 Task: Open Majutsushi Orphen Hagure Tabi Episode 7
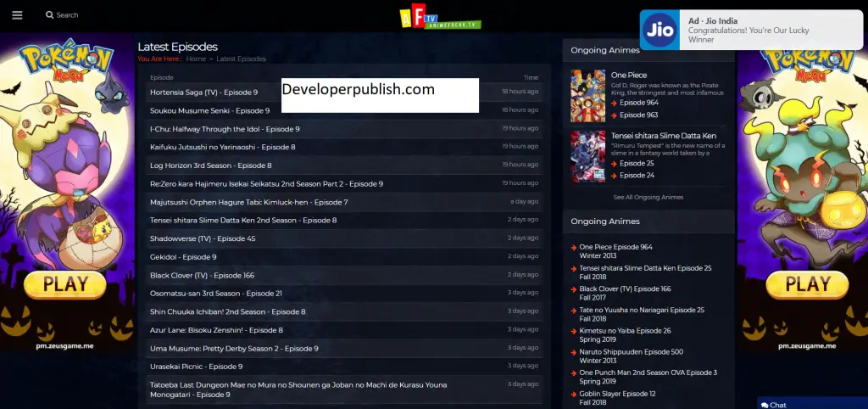pos(249,202)
